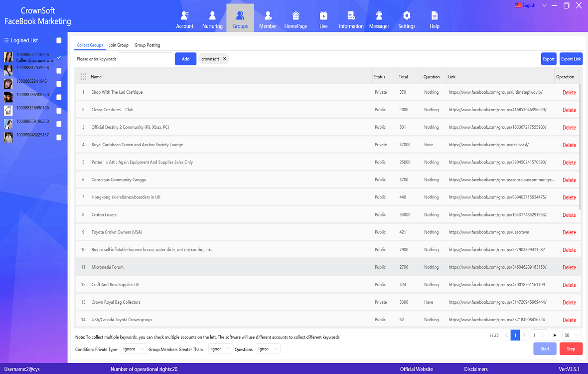588x374 pixels.
Task: Click the table vertical scrollbar
Action: click(x=581, y=146)
